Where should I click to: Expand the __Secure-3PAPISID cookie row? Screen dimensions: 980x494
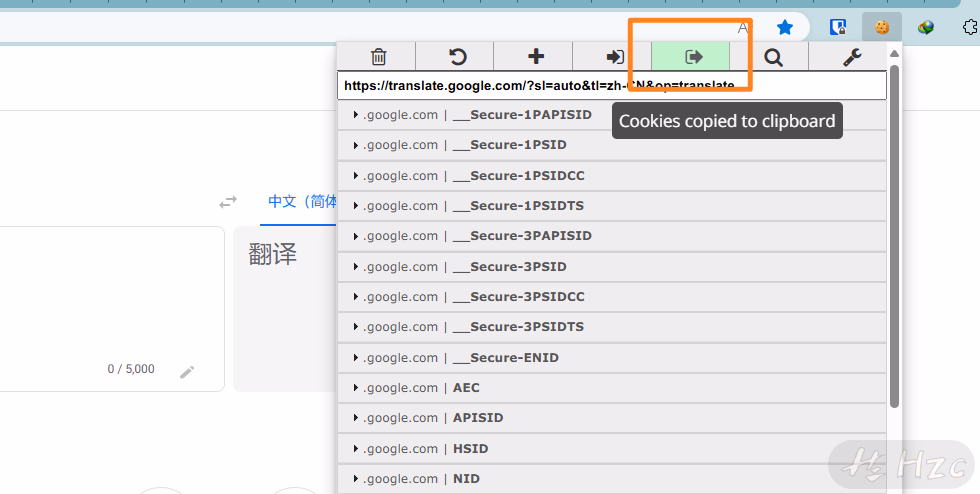tap(612, 236)
